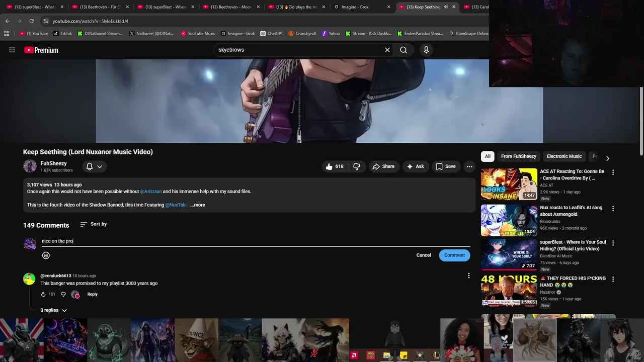Post with the blue Comment button
The image size is (644, 362).
[454, 255]
